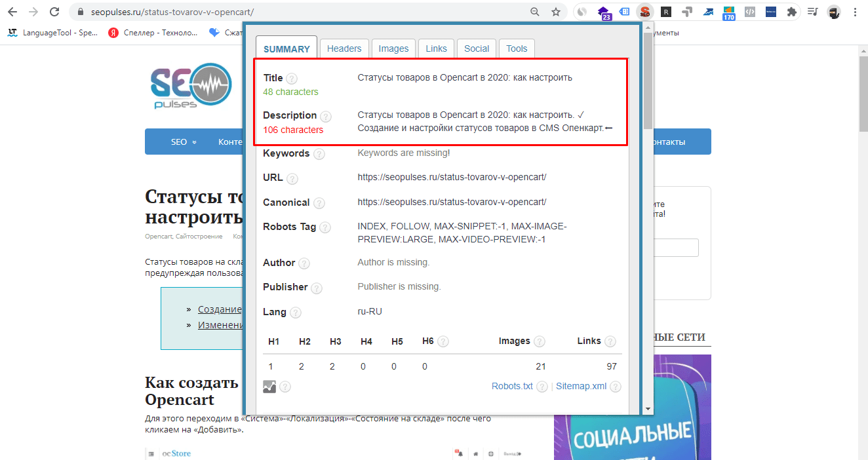Click the black R extension icon
The width and height of the screenshot is (868, 460).
(x=666, y=12)
